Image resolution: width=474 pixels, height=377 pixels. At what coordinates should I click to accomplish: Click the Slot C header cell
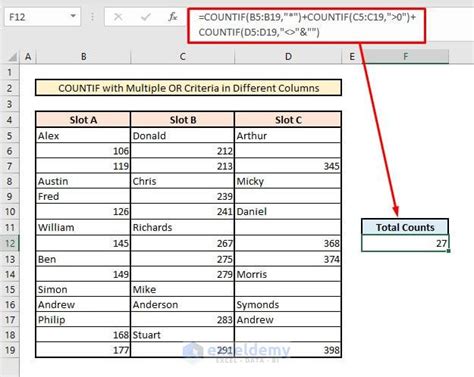pyautogui.click(x=288, y=120)
